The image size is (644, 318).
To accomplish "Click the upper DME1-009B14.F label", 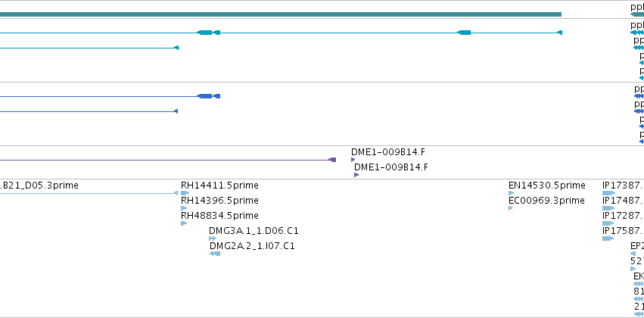I will tap(387, 152).
